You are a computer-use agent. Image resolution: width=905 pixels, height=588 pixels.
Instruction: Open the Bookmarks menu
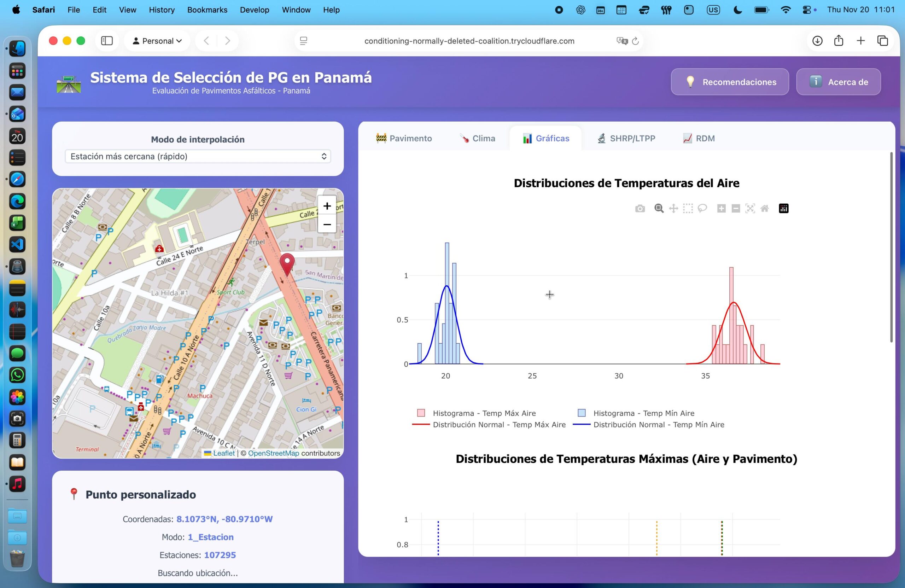coord(207,10)
